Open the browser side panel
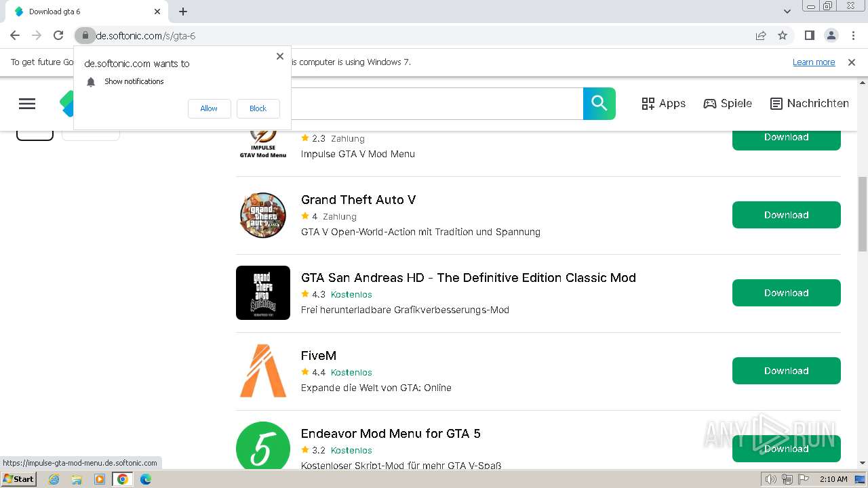Viewport: 868px width, 488px height. tap(809, 35)
